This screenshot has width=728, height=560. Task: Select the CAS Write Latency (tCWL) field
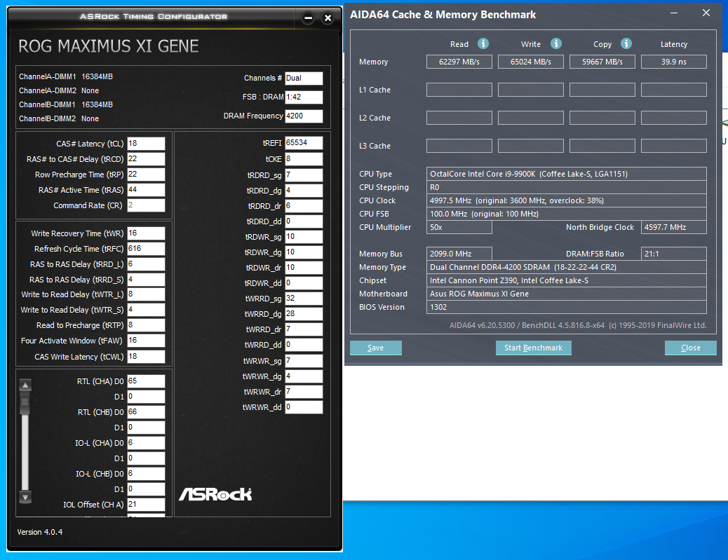click(147, 357)
